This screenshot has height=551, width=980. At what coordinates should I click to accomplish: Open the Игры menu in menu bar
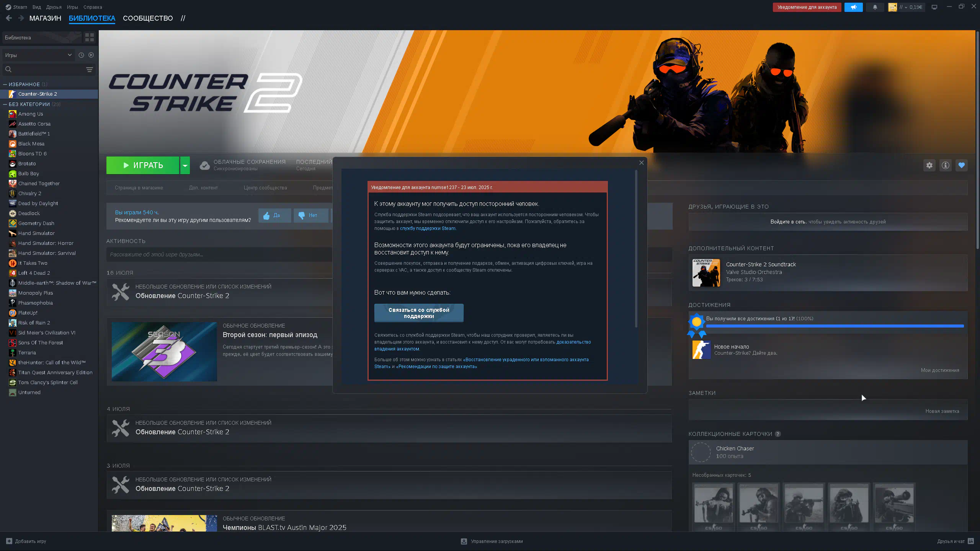[x=72, y=7]
